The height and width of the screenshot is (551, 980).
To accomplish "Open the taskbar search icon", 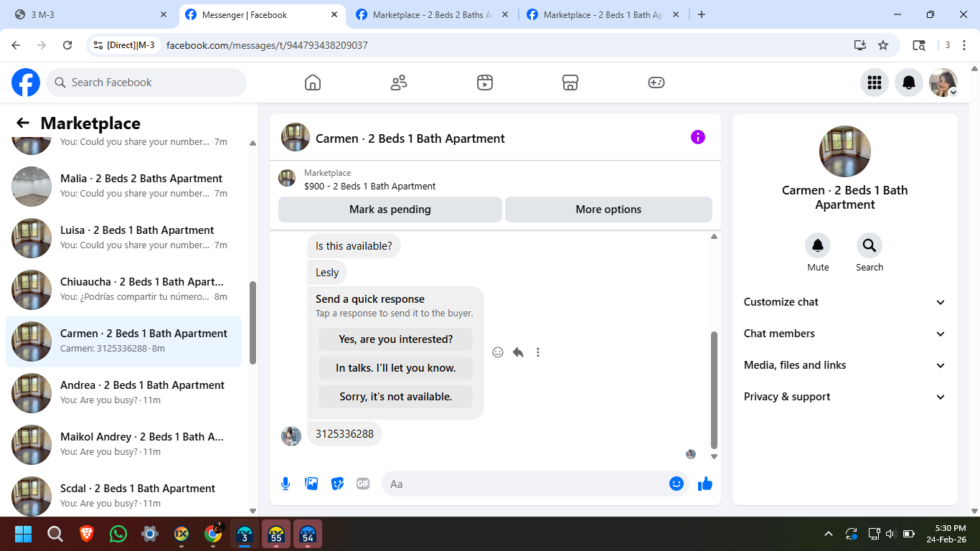I will coord(55,534).
